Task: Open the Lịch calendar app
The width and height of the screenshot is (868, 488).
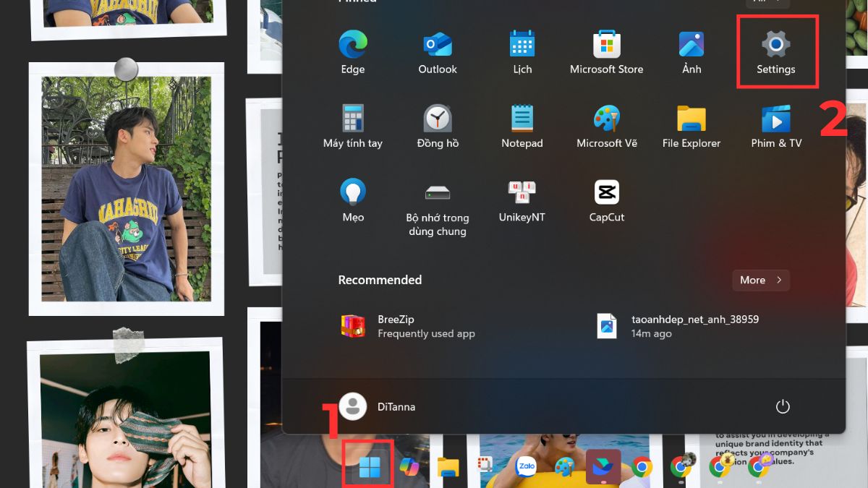Action: (522, 53)
